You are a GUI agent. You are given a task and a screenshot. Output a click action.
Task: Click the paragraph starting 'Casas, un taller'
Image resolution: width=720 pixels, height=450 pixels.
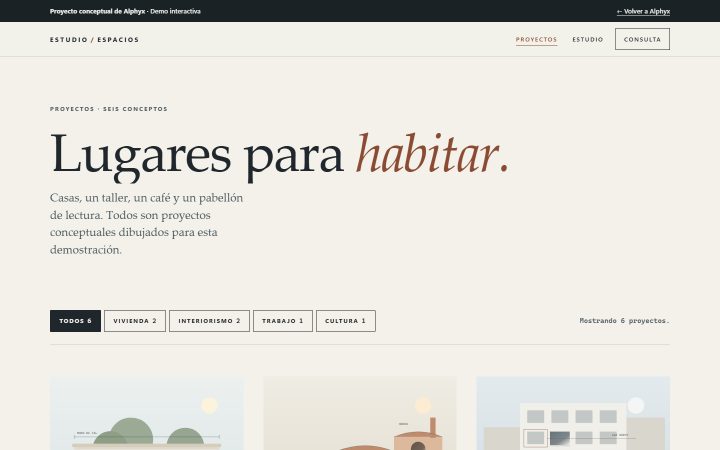(146, 224)
